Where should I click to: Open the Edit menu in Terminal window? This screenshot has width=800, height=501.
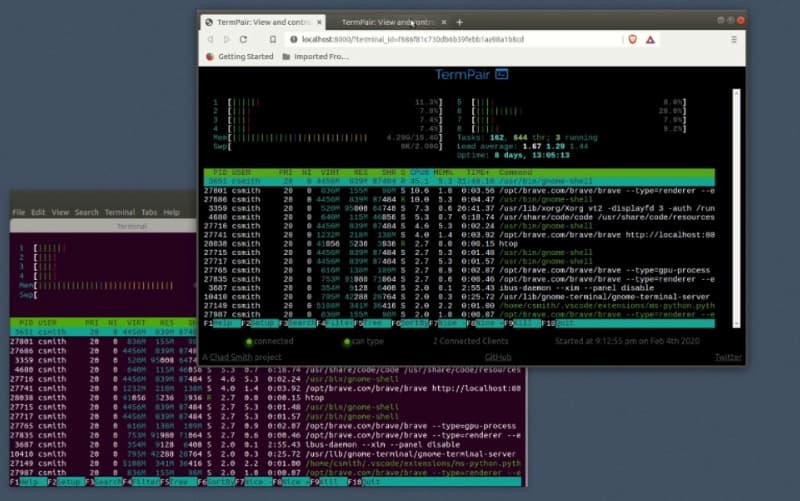point(38,212)
